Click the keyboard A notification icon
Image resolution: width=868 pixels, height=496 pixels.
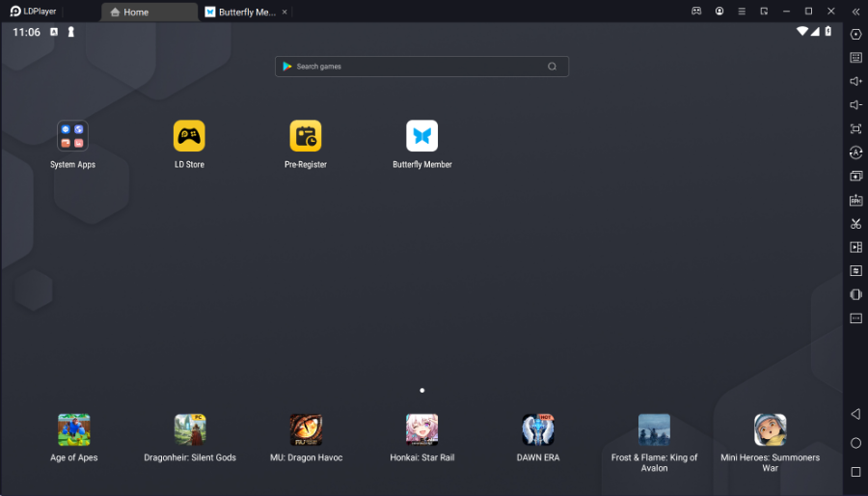click(54, 32)
